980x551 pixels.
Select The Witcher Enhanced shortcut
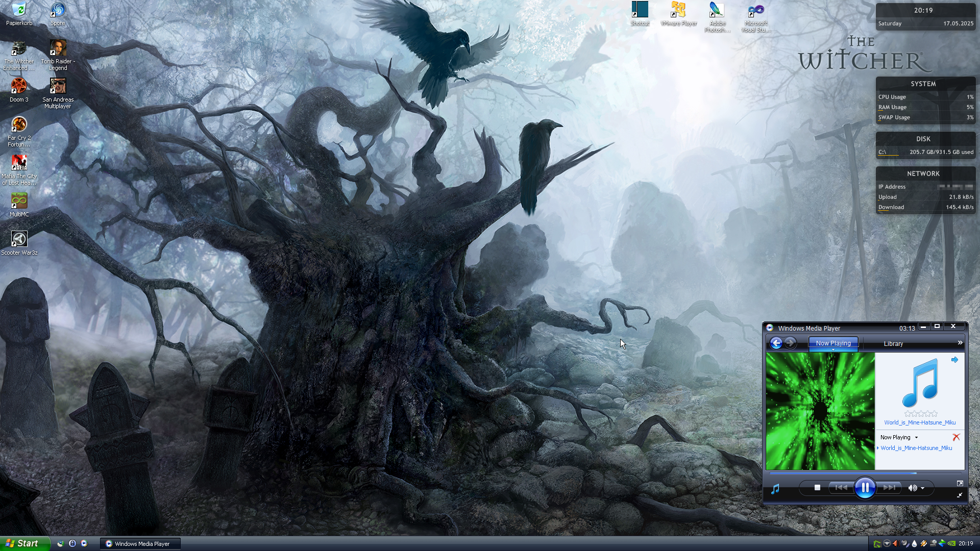tap(19, 56)
